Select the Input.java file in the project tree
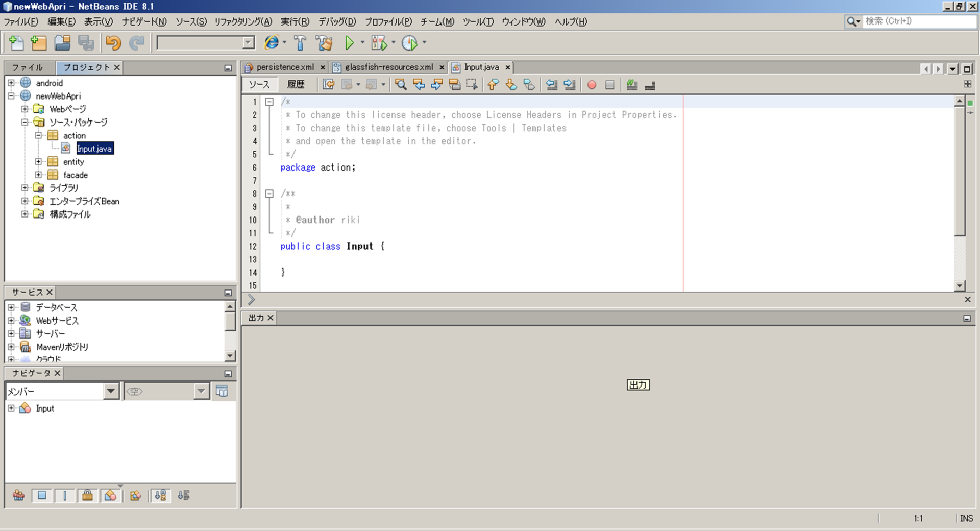 95,148
